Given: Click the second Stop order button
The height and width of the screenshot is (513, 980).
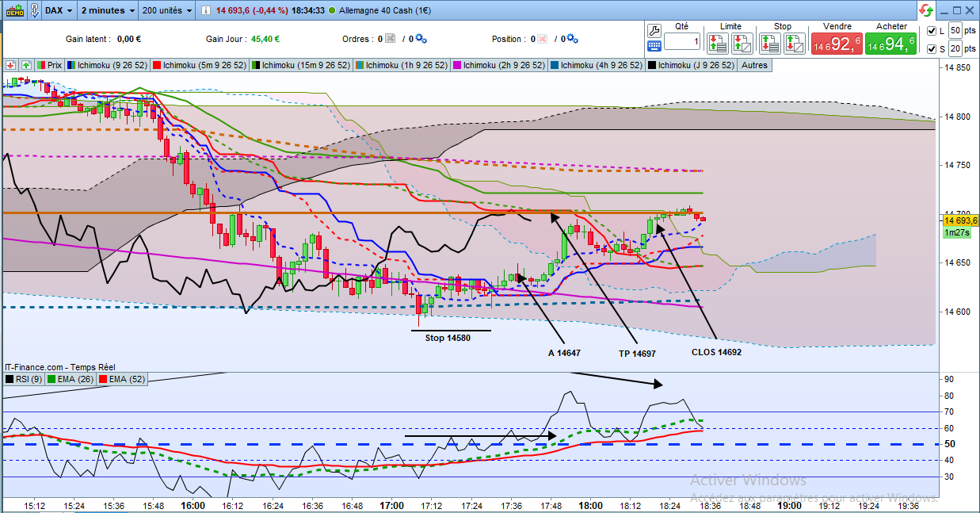Looking at the screenshot, I should coord(794,42).
